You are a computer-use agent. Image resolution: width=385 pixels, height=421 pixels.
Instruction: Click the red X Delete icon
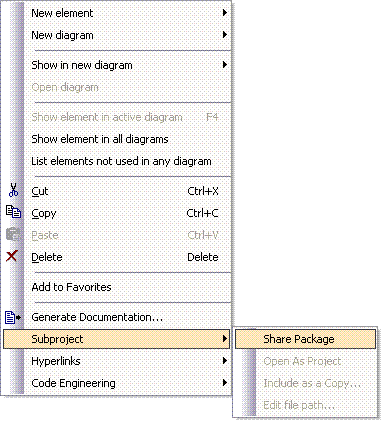click(12, 256)
